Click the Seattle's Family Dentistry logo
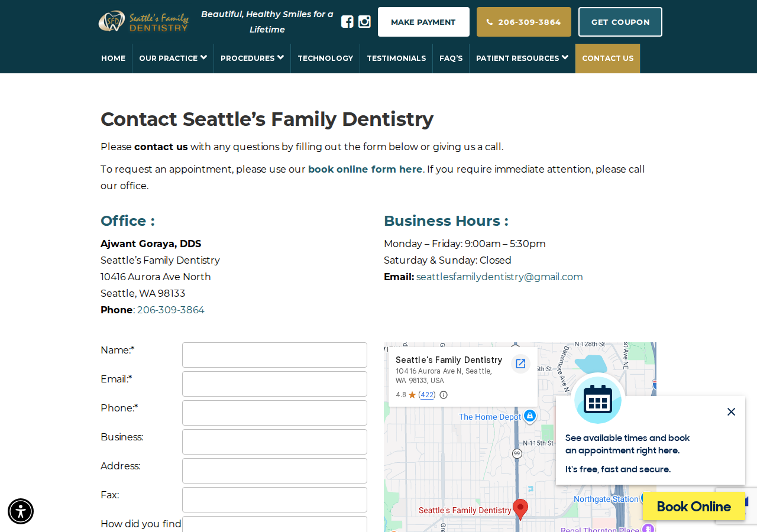Viewport: 757px width, 532px height. [143, 22]
